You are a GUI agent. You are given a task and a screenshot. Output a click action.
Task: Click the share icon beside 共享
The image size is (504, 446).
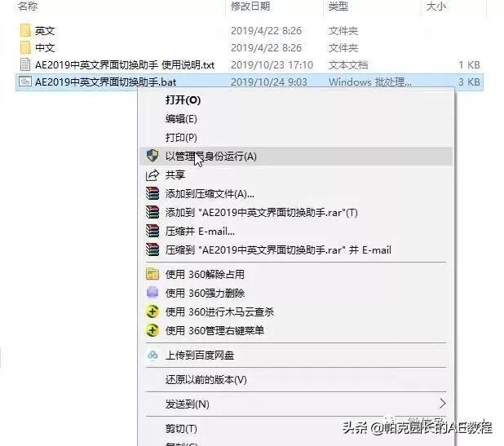[153, 175]
